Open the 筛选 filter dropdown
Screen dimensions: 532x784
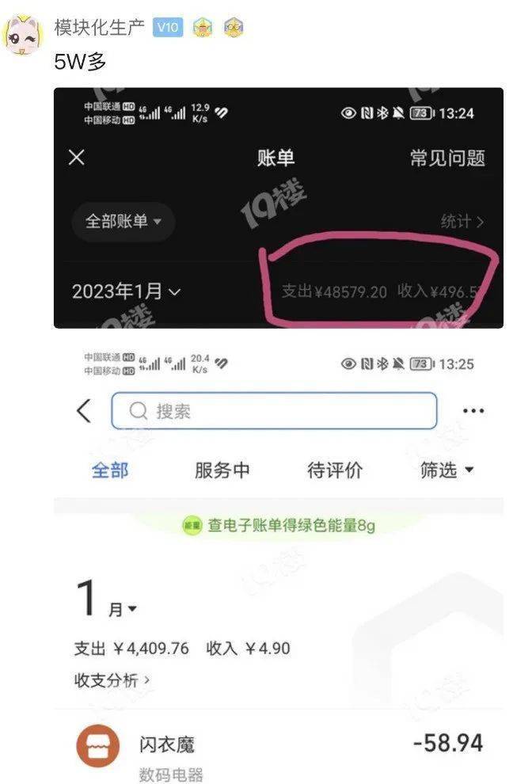[446, 470]
